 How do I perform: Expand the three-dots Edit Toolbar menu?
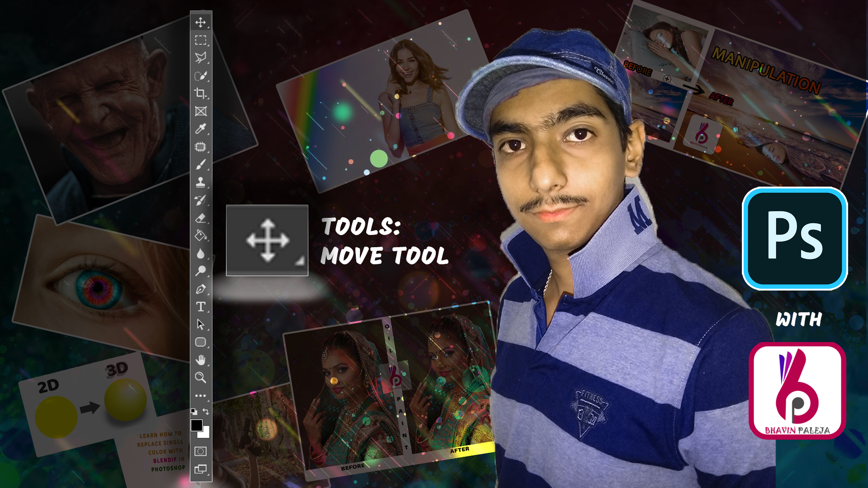pos(201,395)
